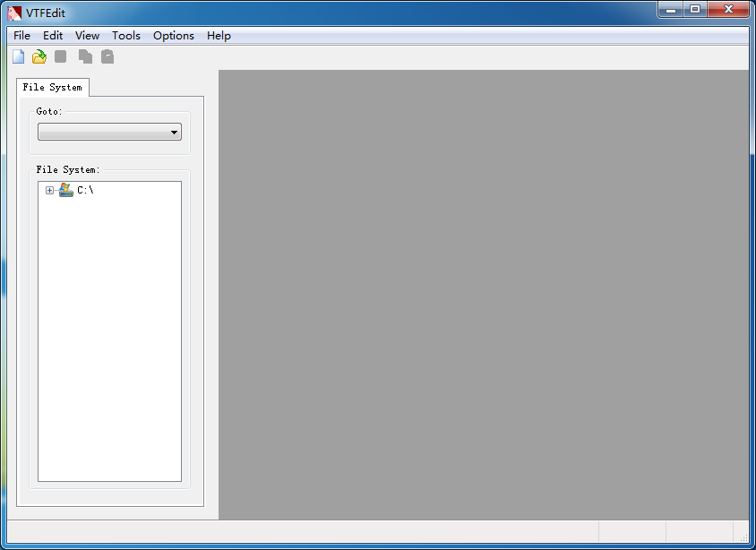Click the C:\ drive icon in tree

[65, 190]
